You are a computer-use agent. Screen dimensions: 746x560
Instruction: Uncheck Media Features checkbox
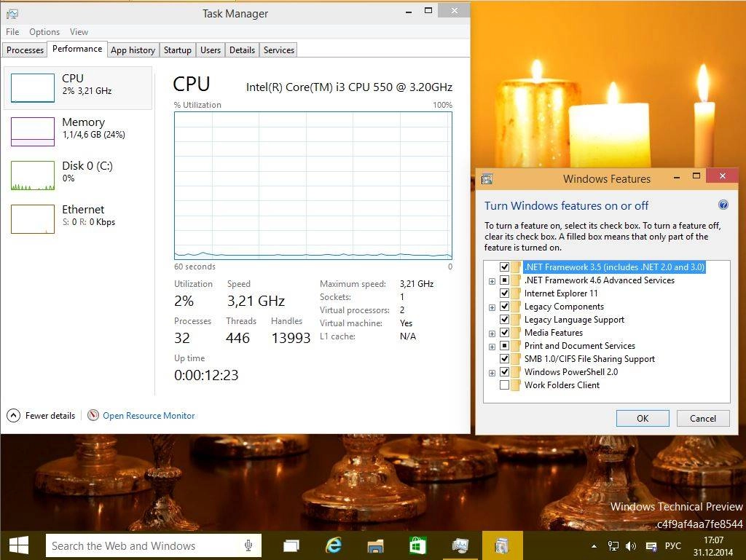tap(504, 333)
